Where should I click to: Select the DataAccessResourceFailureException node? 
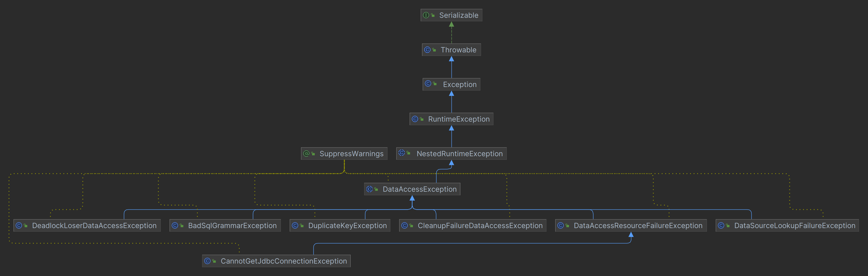click(x=638, y=226)
